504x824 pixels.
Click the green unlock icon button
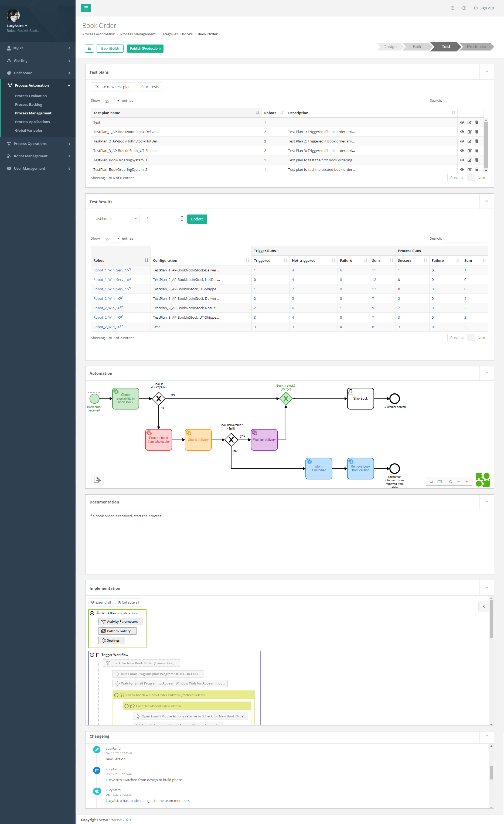89,49
